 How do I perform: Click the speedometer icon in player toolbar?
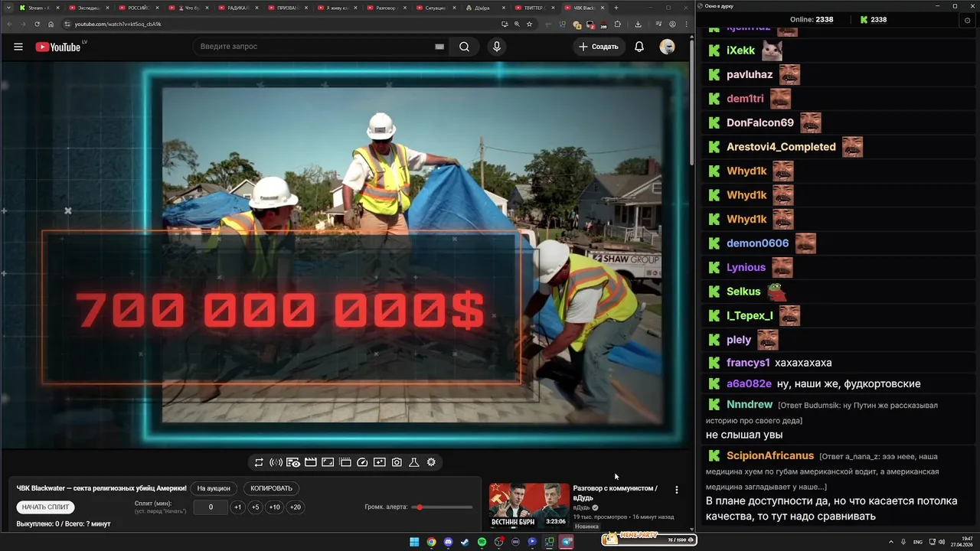click(362, 462)
